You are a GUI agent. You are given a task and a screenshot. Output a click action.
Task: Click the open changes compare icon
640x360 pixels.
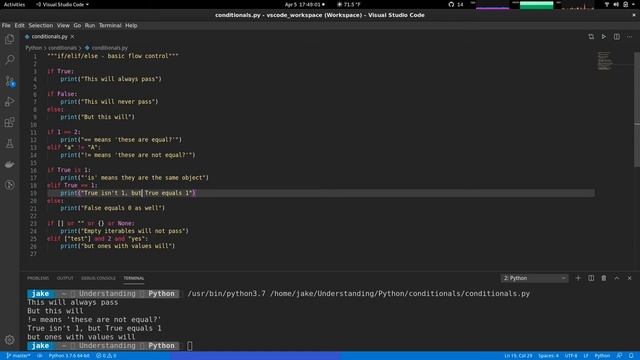point(591,37)
